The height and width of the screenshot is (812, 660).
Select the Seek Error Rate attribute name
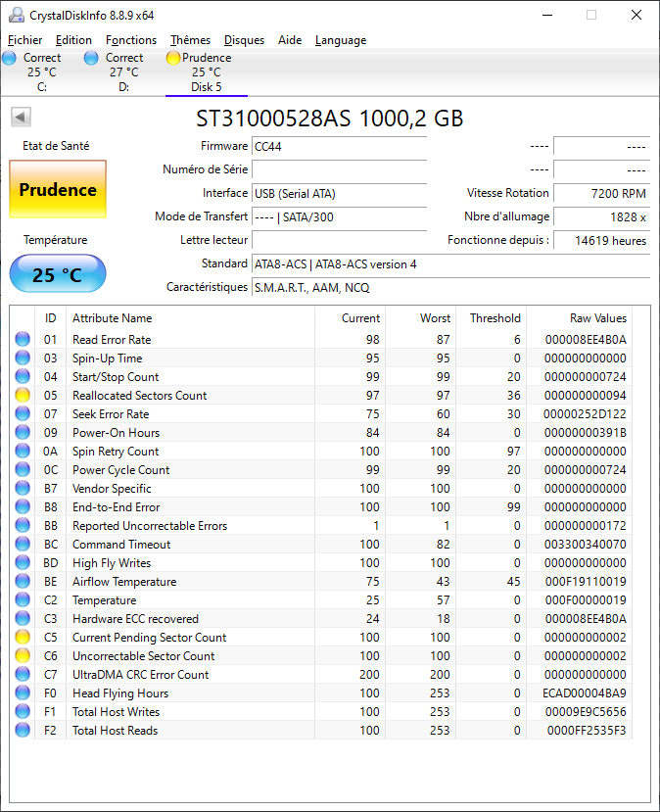tap(111, 413)
